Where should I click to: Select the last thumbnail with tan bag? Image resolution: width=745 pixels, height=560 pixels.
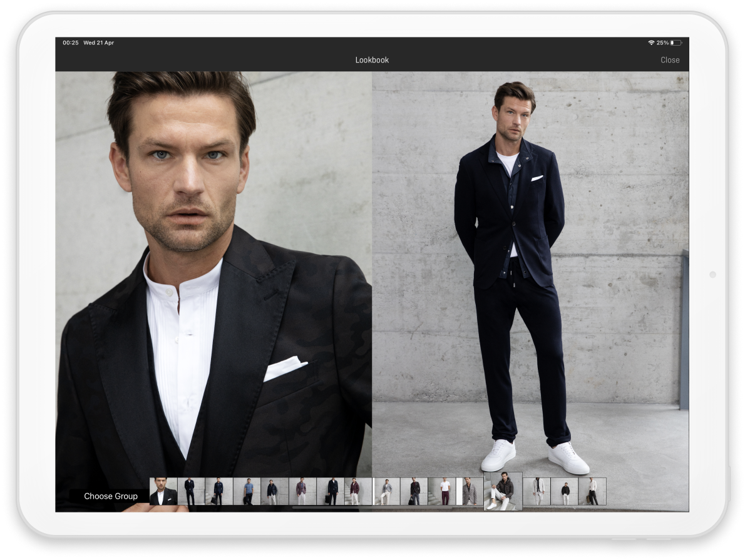pyautogui.click(x=592, y=491)
